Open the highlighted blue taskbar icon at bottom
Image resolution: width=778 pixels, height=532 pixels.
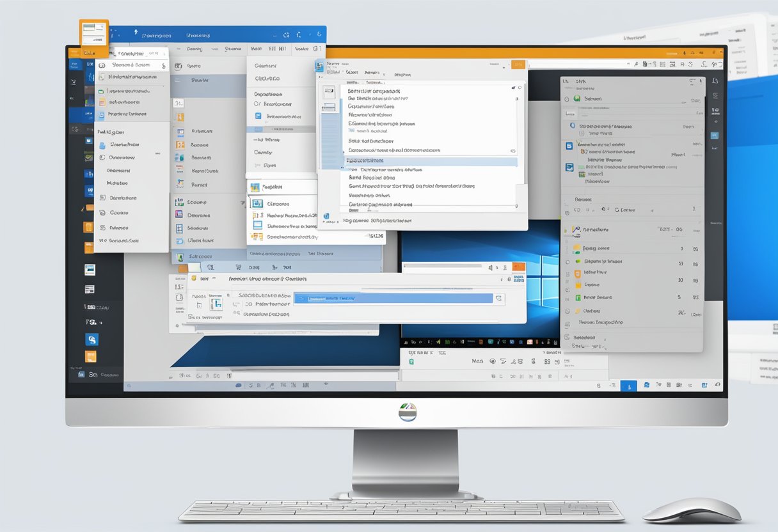click(628, 386)
